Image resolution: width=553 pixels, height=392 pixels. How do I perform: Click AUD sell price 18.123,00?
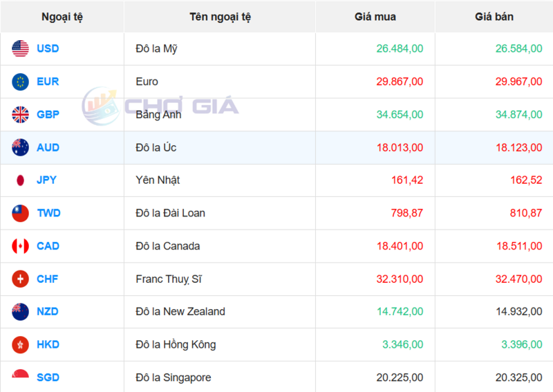point(519,147)
